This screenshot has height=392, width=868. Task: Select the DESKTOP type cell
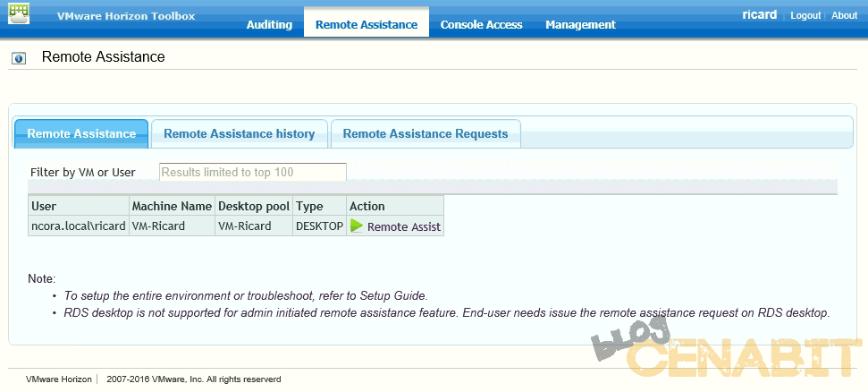319,226
